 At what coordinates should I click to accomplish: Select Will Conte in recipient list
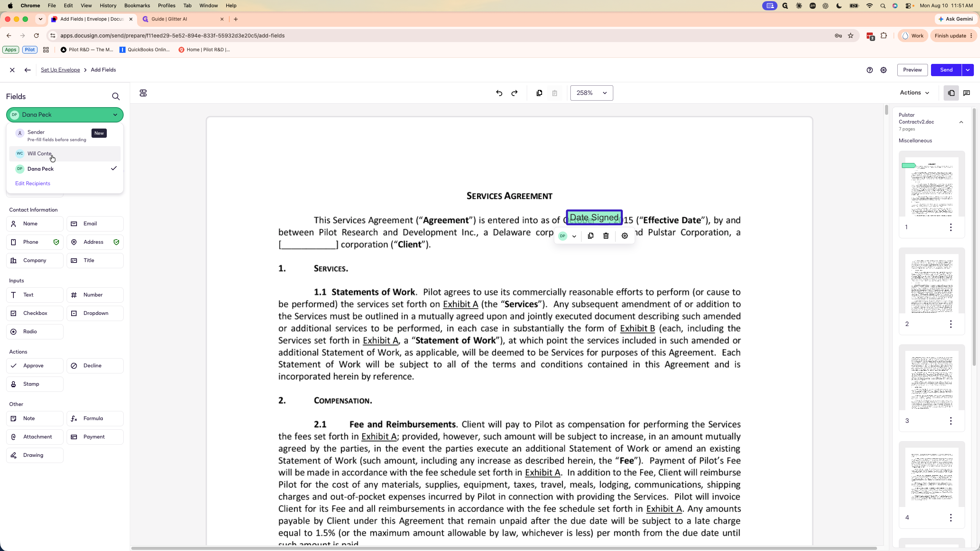pos(65,154)
